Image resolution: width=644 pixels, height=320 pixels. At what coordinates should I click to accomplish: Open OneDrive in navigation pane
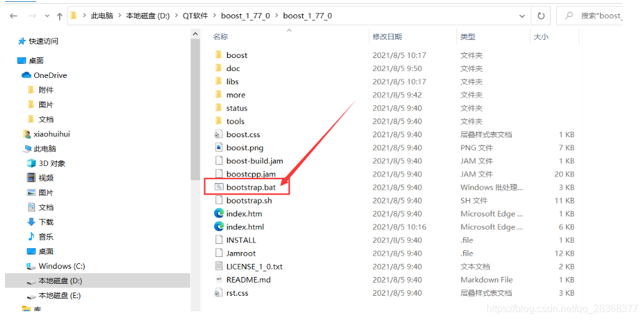click(x=50, y=75)
